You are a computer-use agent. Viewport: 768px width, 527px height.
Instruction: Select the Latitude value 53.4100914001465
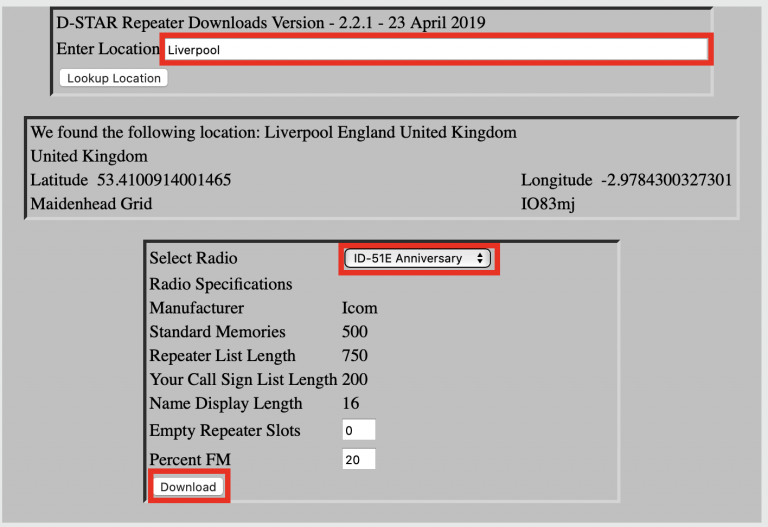[164, 180]
